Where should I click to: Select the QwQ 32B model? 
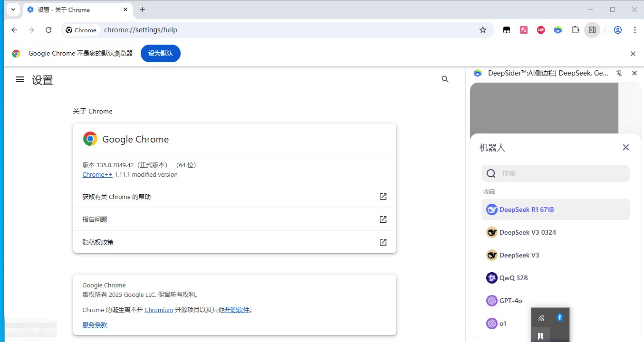[x=555, y=278]
